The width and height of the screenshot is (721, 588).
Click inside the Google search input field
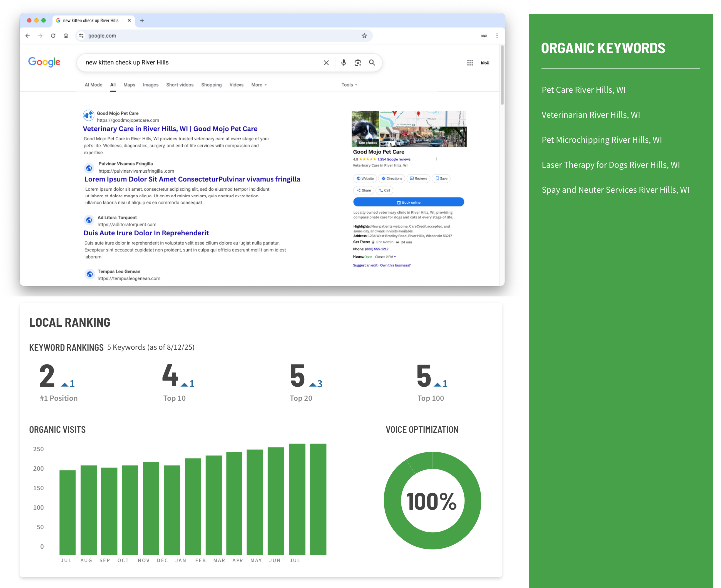point(200,63)
